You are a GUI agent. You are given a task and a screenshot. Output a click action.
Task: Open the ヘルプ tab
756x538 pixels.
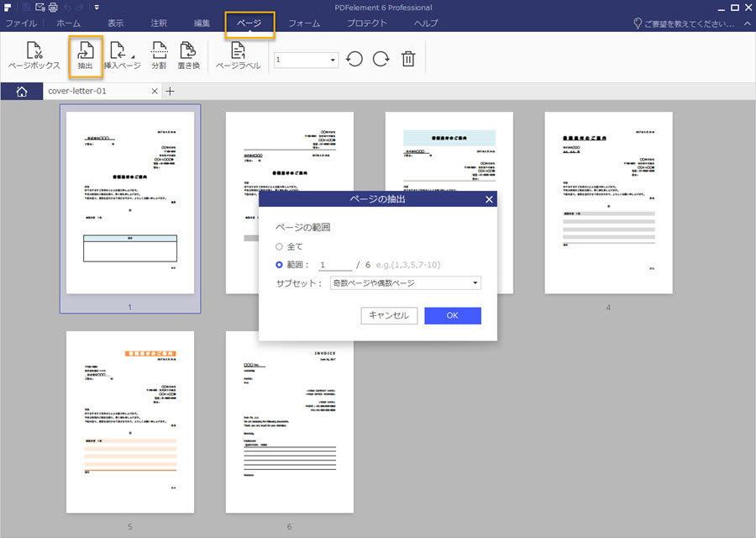(426, 24)
